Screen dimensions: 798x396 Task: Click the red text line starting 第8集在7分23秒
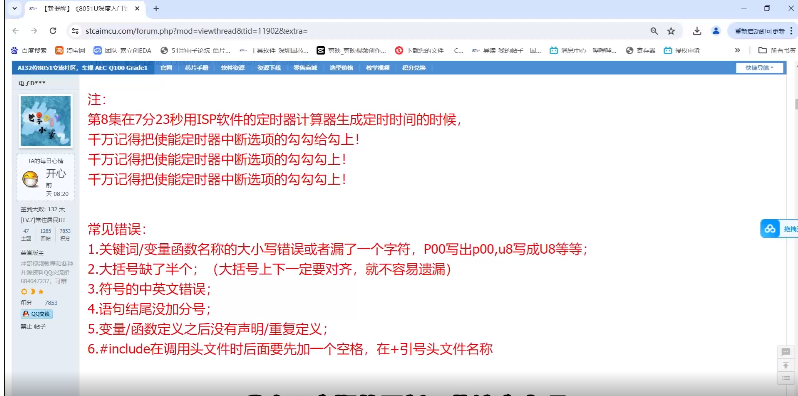[x=275, y=120]
